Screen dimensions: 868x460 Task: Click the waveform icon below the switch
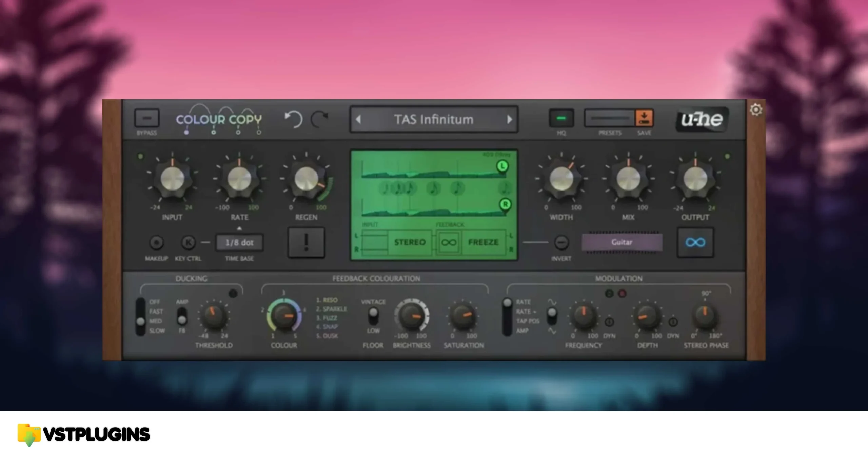552,331
